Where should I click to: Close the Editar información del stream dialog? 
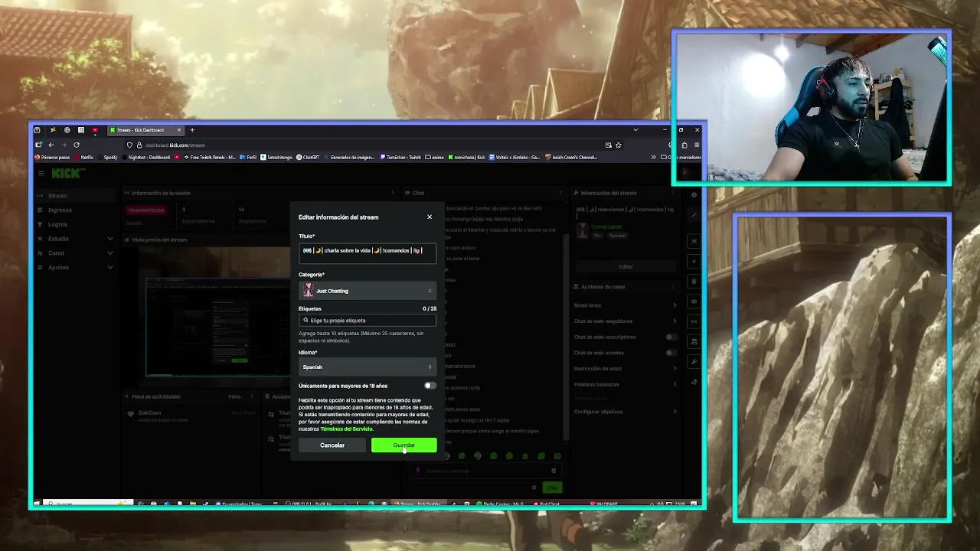coord(430,217)
